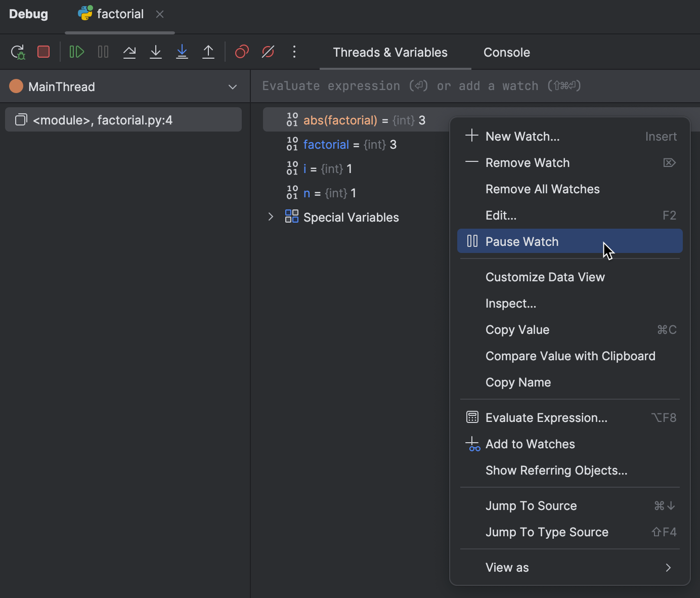The width and height of the screenshot is (700, 598).
Task: Mute all breakpoints
Action: point(268,52)
